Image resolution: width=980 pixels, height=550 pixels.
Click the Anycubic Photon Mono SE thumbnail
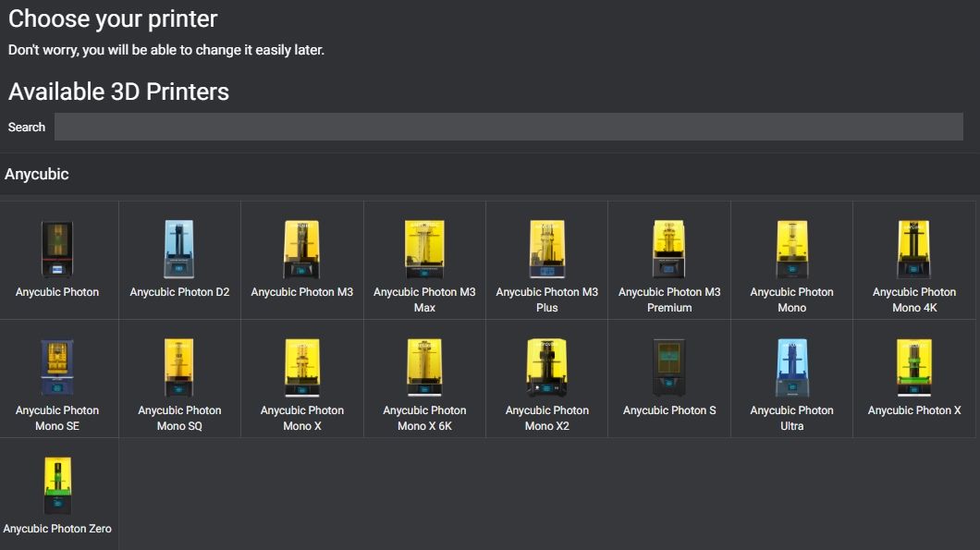pos(57,367)
